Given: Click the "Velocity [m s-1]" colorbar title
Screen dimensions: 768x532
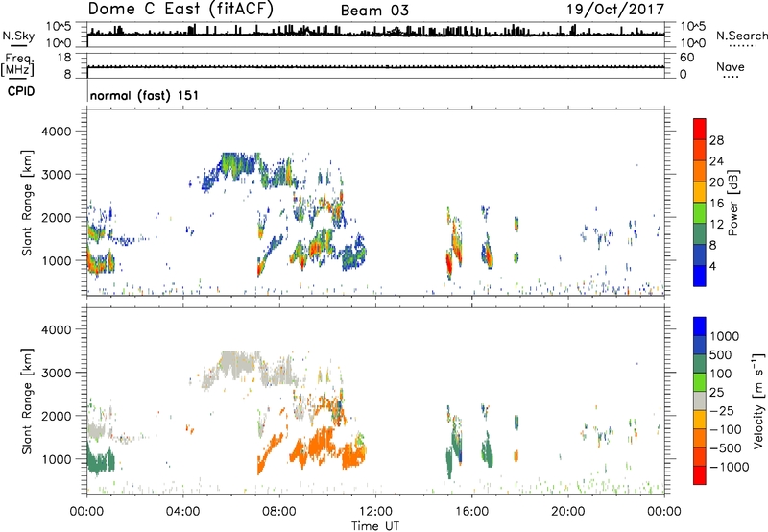Looking at the screenshot, I should (x=758, y=400).
